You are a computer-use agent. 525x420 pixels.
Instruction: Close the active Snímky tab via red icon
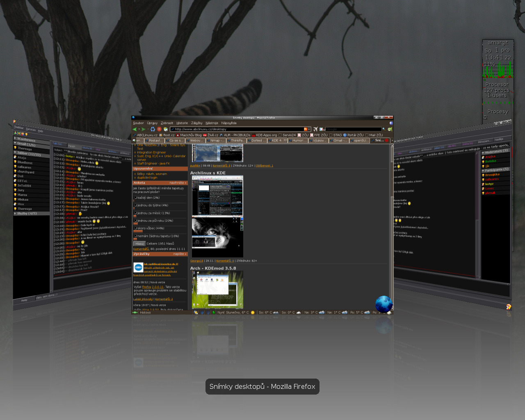(386, 140)
